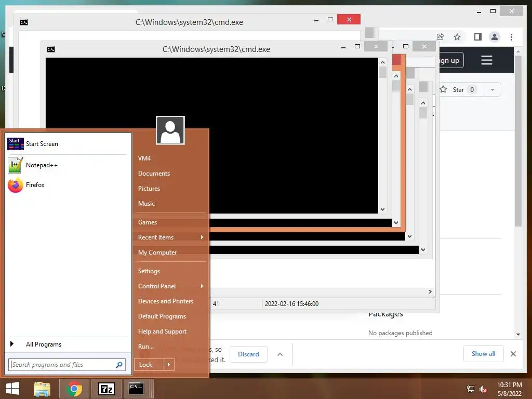Open the Chrome three-dot menu
This screenshot has width=532, height=399.
click(x=511, y=37)
